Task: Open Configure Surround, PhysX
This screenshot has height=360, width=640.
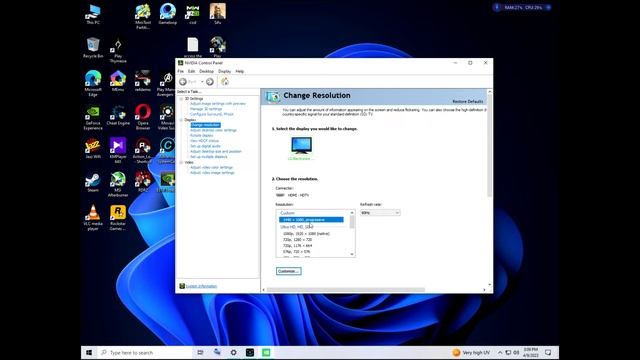Action: 211,114
